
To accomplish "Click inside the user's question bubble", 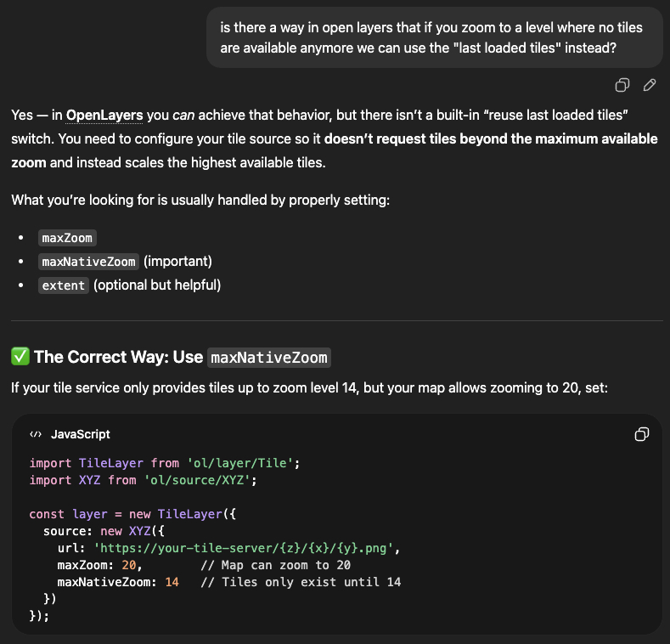I will click(x=433, y=38).
